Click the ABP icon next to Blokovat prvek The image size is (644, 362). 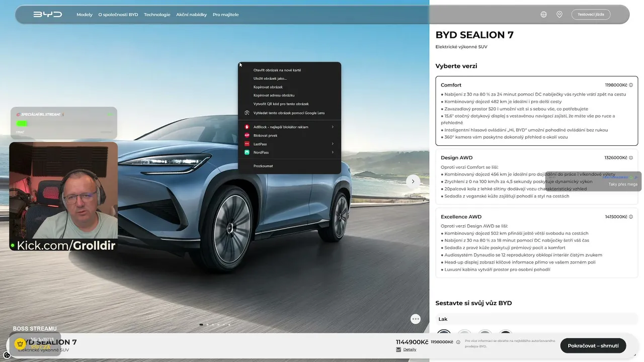[247, 135]
